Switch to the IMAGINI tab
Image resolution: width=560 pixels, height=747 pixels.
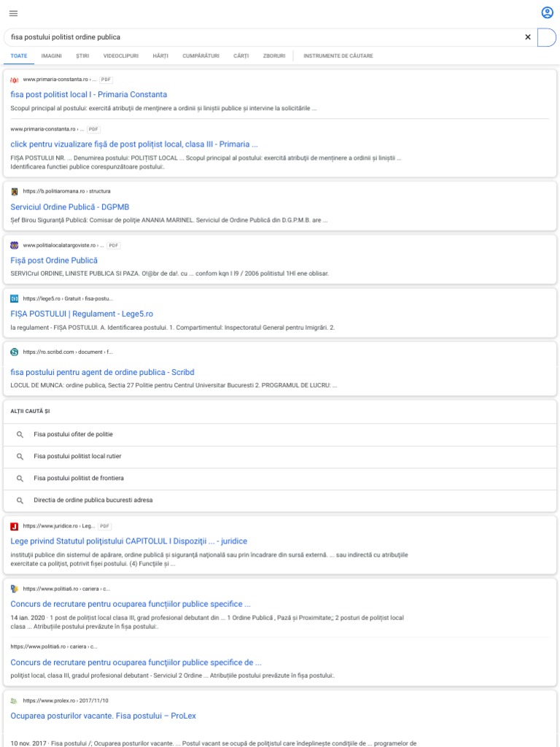52,55
